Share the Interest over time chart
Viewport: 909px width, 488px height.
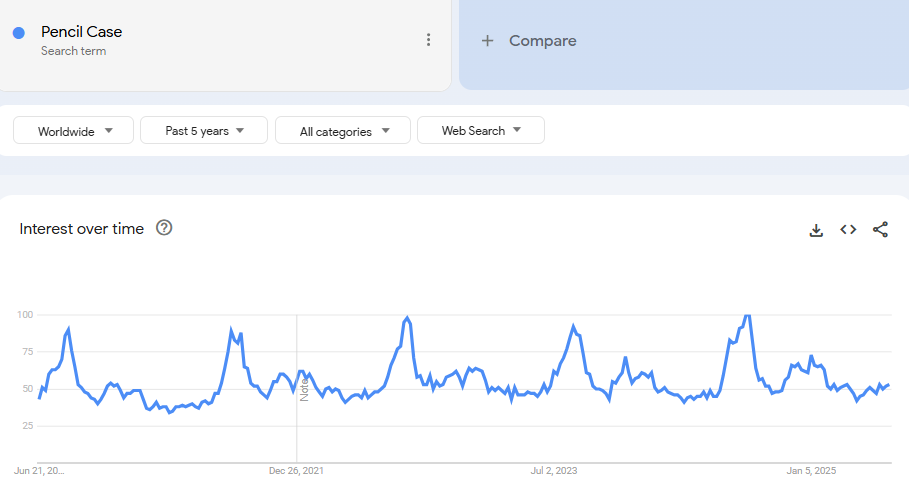[880, 230]
